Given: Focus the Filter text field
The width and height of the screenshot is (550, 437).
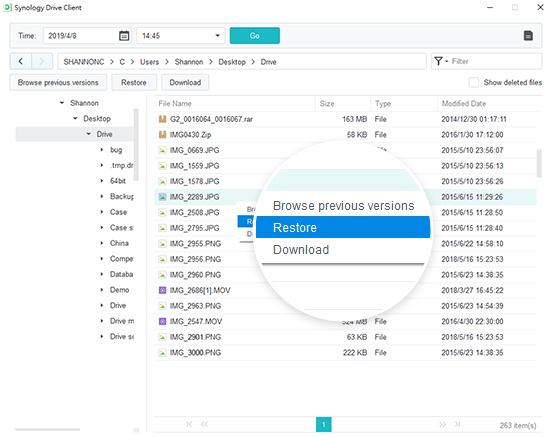Looking at the screenshot, I should 495,61.
